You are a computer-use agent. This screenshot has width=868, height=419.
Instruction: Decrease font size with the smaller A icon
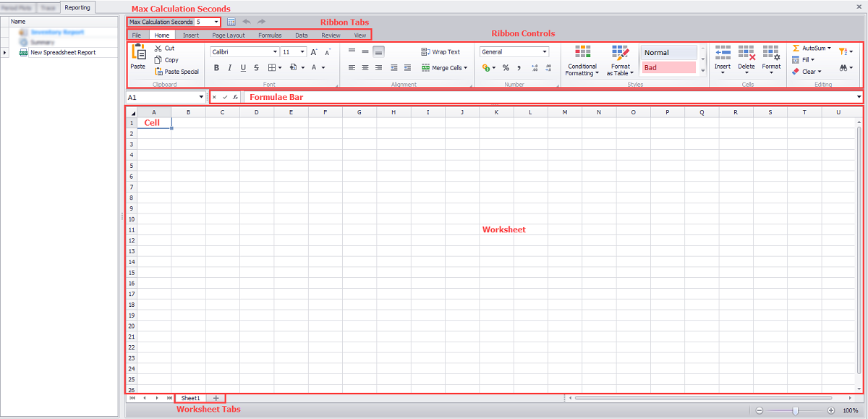[x=328, y=52]
